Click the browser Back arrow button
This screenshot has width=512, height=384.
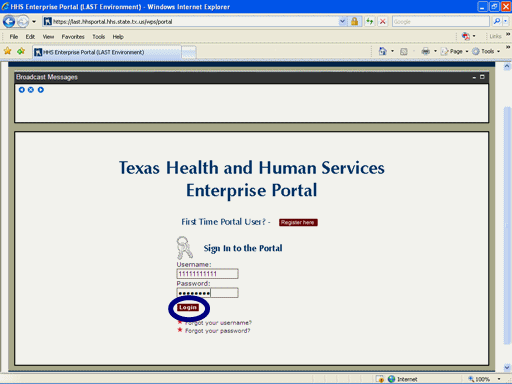pos(9,22)
